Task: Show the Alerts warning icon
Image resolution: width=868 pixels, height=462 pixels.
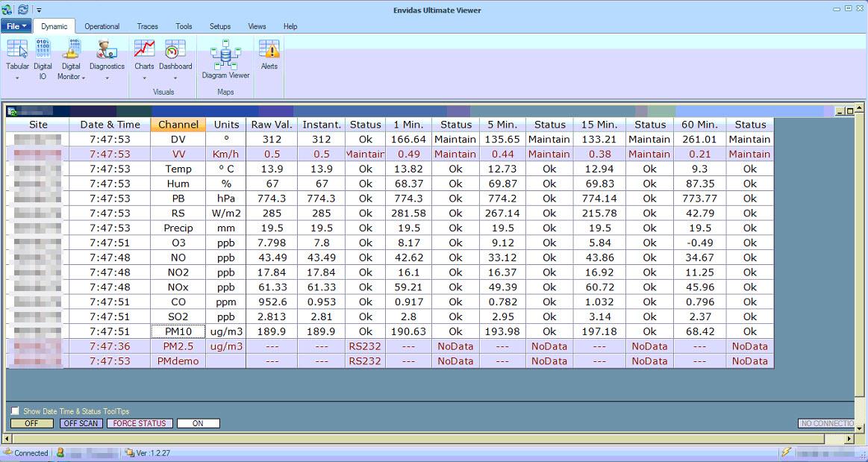Action: coord(269,49)
